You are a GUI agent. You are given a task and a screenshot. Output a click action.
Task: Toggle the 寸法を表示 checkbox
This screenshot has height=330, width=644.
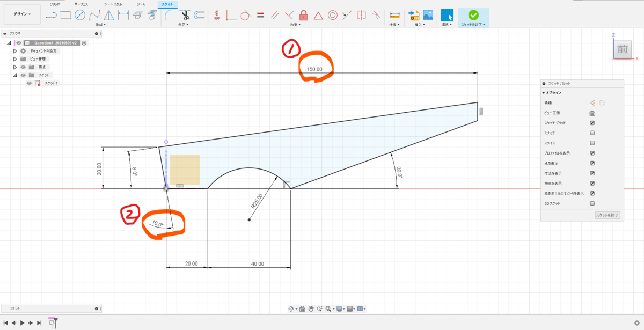coord(592,173)
